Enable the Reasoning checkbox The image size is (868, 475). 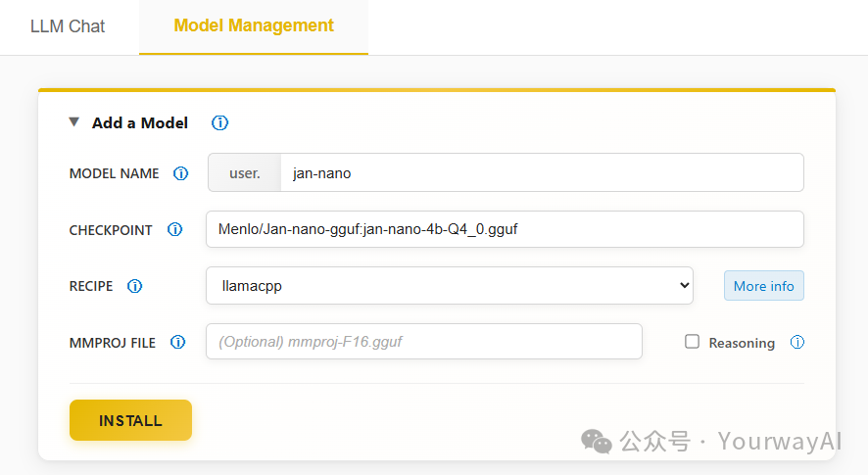click(692, 342)
